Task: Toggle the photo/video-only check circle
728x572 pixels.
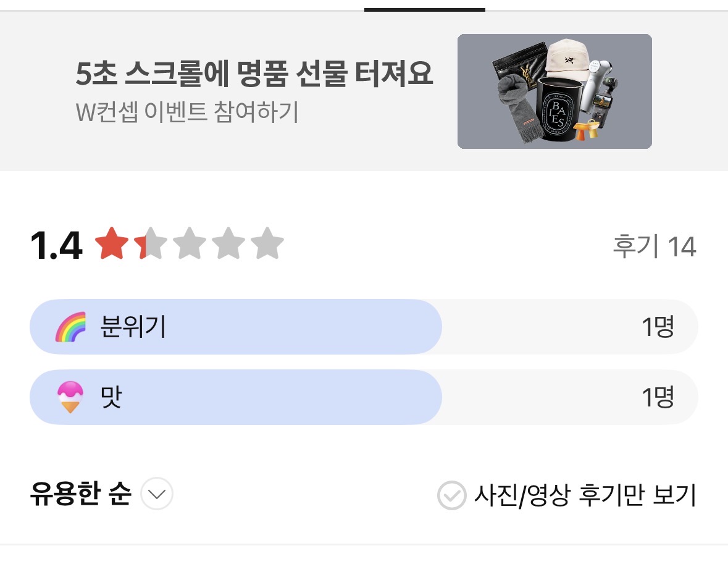Action: coord(451,495)
